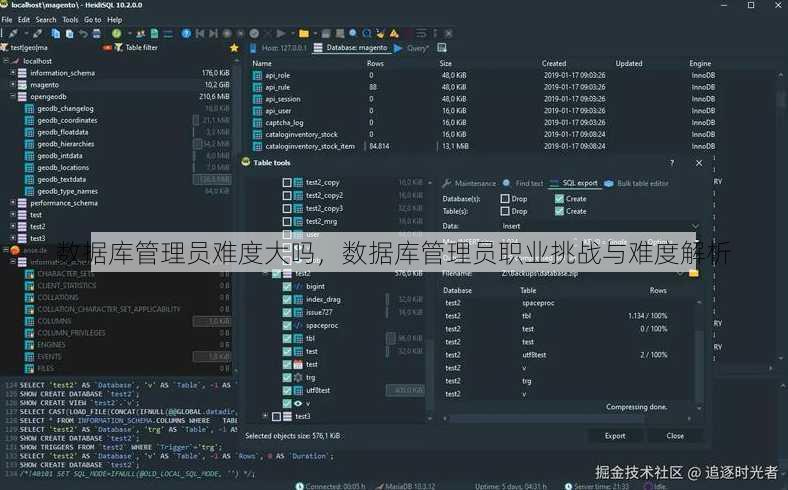Sort table list by Rows column

point(375,63)
